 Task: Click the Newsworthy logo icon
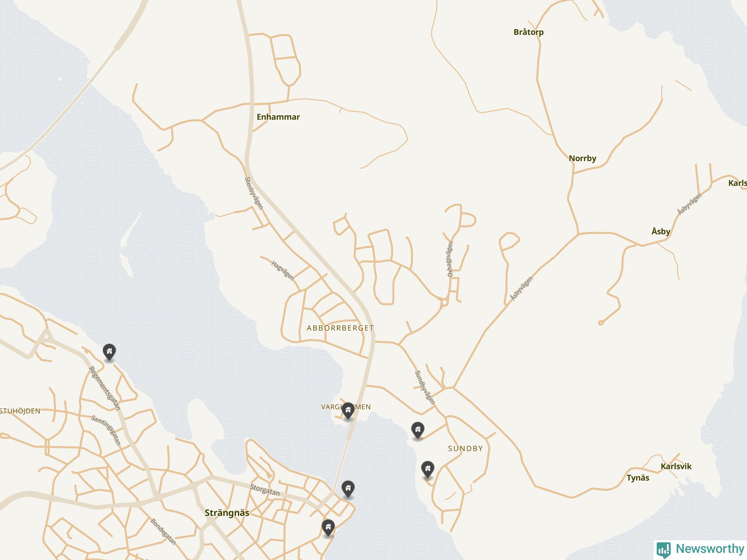(664, 549)
